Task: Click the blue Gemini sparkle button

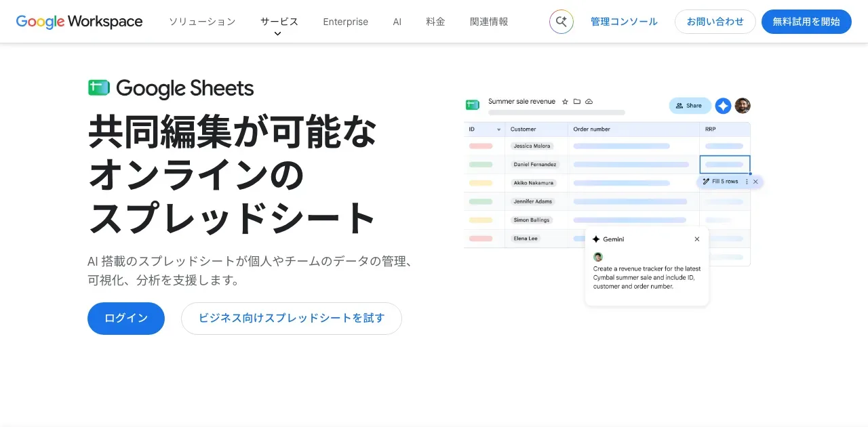Action: [724, 106]
